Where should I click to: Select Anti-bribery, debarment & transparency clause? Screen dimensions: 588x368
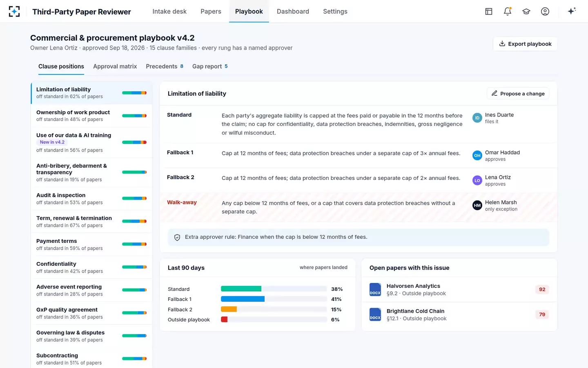point(91,173)
